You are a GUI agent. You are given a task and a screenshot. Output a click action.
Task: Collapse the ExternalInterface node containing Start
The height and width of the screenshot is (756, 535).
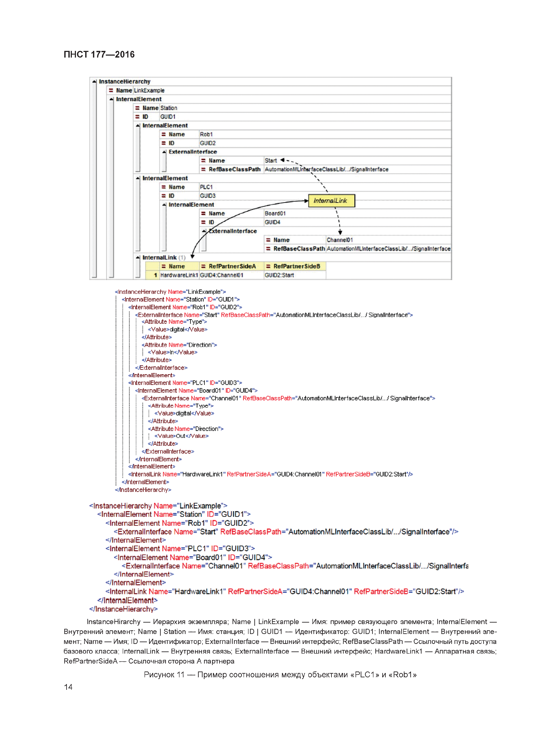164,152
